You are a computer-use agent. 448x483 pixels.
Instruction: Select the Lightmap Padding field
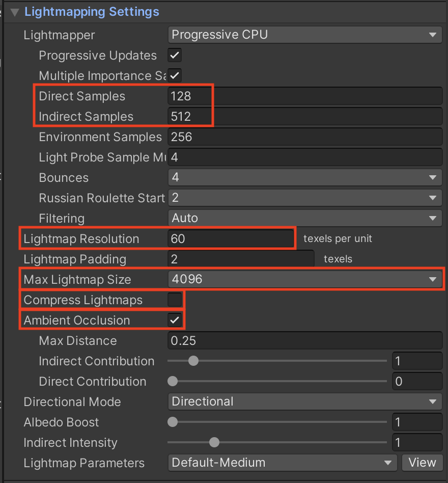(240, 259)
